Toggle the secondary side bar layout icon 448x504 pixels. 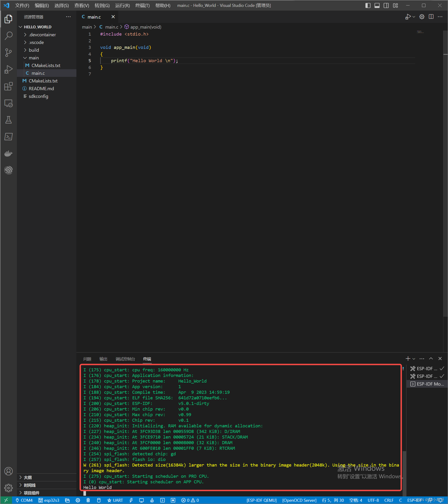pos(386,5)
